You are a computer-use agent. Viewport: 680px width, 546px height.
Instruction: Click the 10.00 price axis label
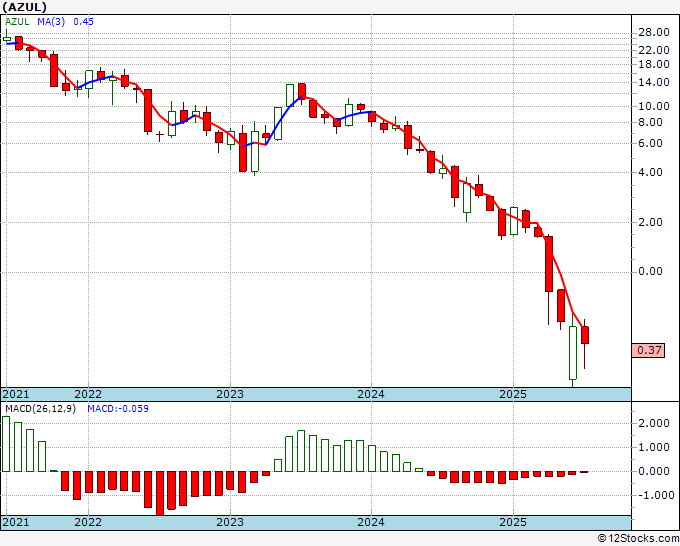coord(654,106)
